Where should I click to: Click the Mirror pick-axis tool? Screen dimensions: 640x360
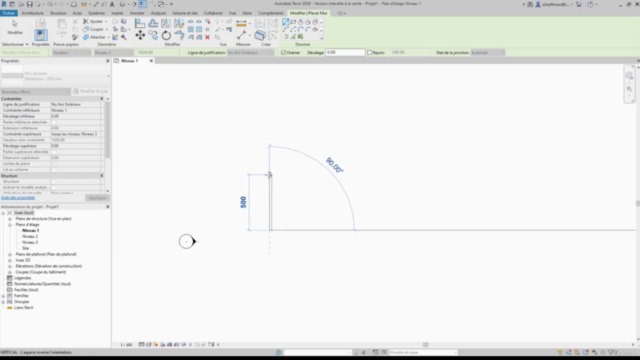[166, 23]
